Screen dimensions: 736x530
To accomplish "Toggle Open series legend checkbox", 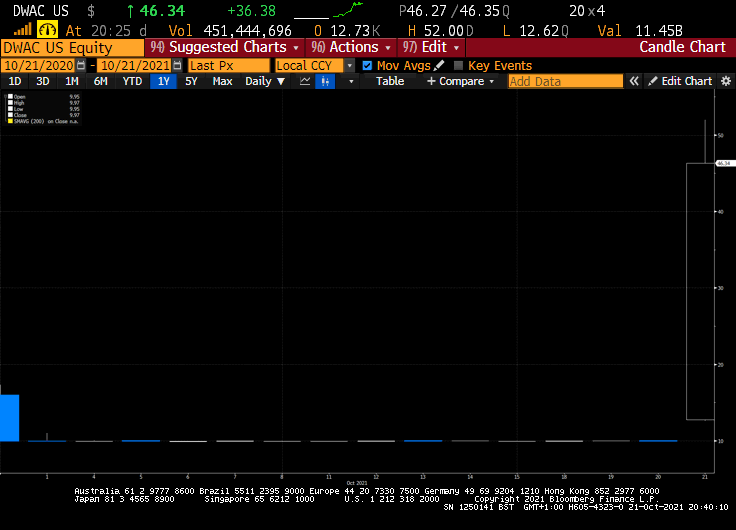I will click(10, 97).
